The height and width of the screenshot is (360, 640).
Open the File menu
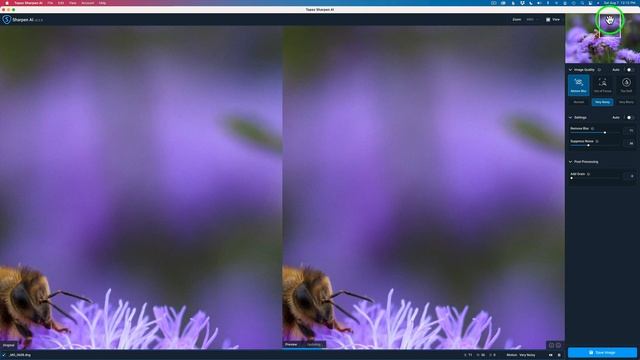pyautogui.click(x=50, y=3)
